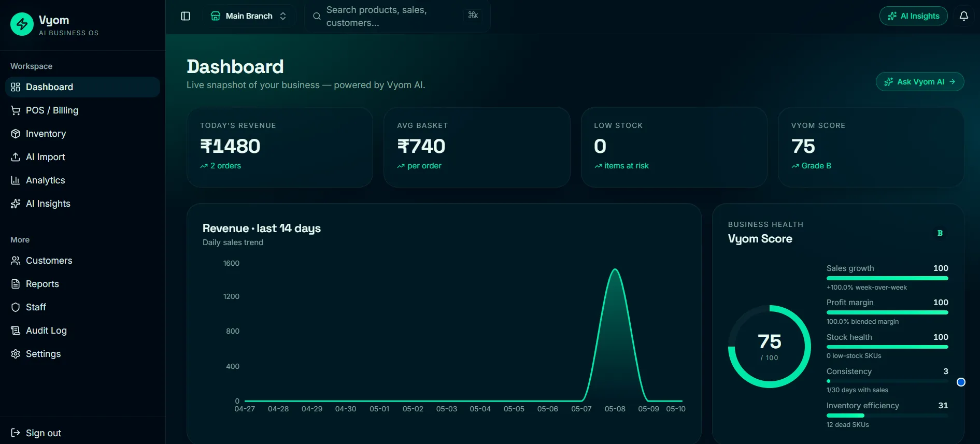Viewport: 980px width, 444px height.
Task: Open the Reports section
Action: (82, 284)
